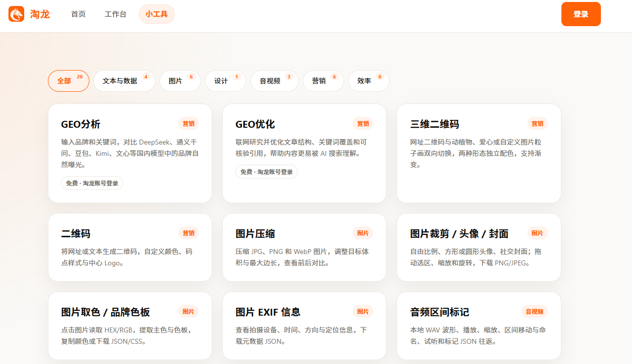Open the 三维二维码 tool card

pos(479,153)
